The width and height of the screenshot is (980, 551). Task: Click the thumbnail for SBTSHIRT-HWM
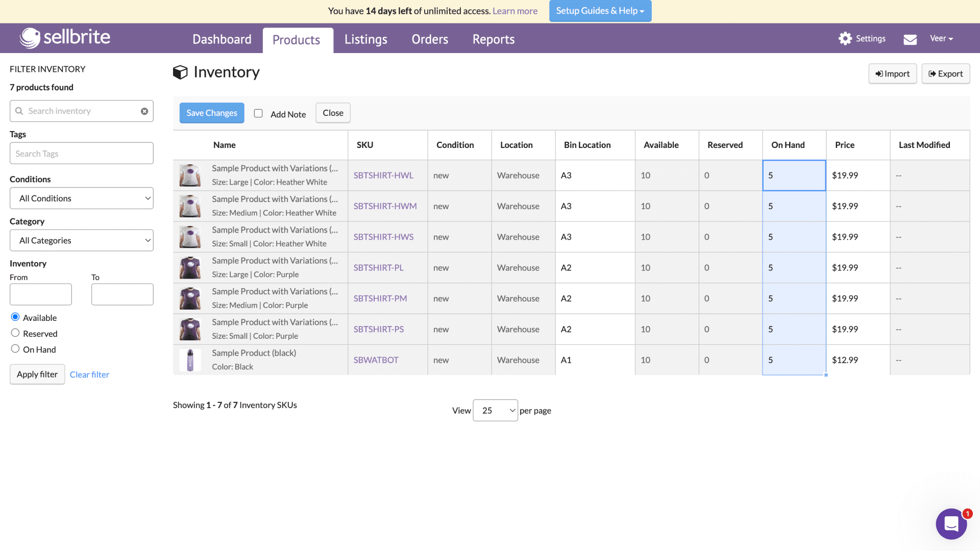190,206
